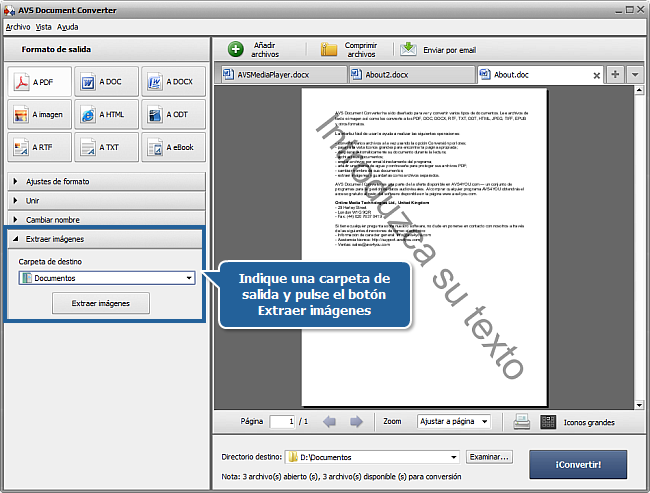Expand the Cambiar nombre section
The height and width of the screenshot is (493, 650).
[107, 219]
